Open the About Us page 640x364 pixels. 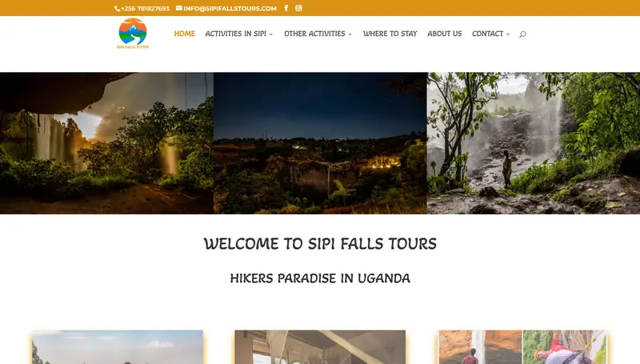[x=445, y=34]
